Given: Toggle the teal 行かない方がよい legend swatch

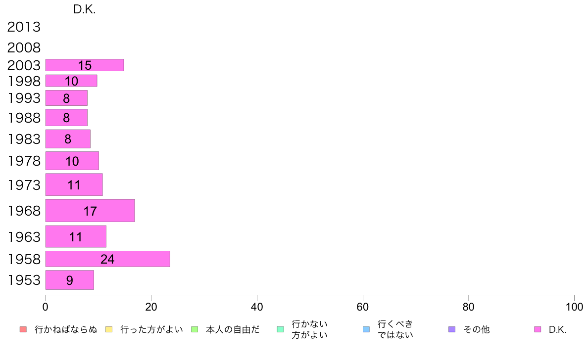Looking at the screenshot, I should click(280, 329).
